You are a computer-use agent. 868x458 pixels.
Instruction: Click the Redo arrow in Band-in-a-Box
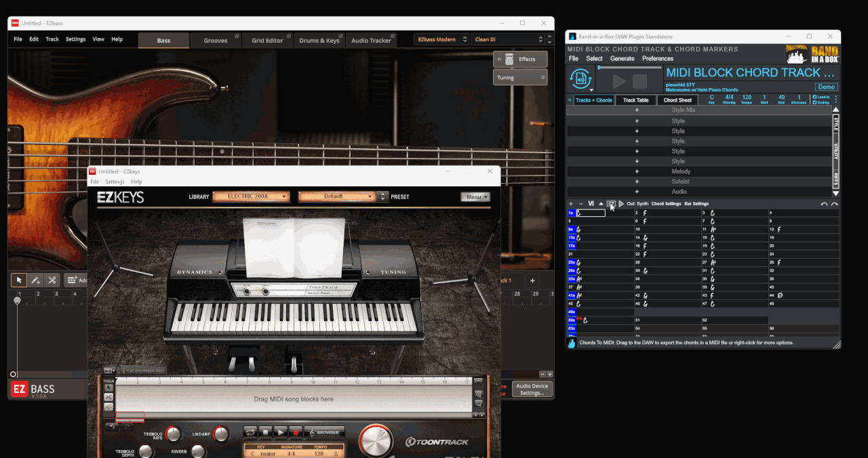click(834, 204)
